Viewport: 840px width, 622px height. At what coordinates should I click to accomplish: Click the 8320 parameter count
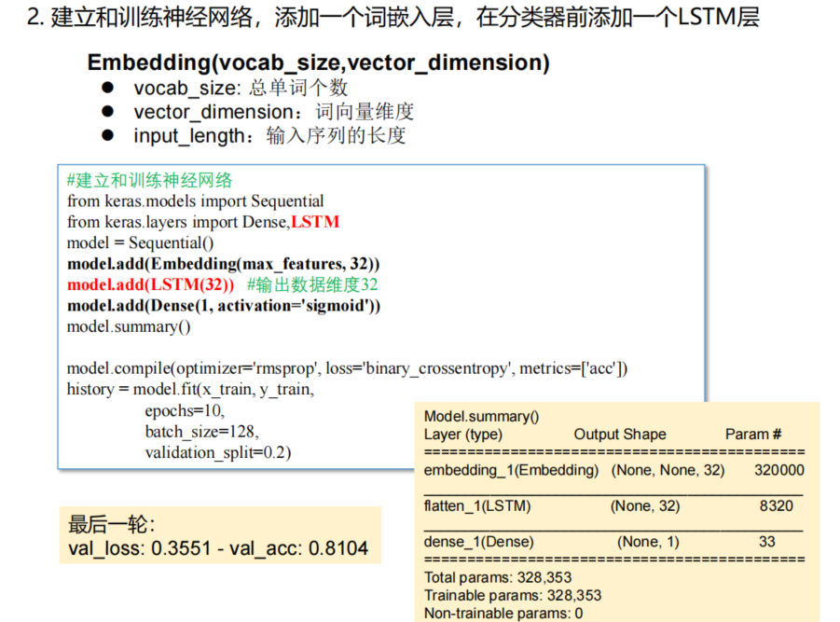(x=777, y=505)
